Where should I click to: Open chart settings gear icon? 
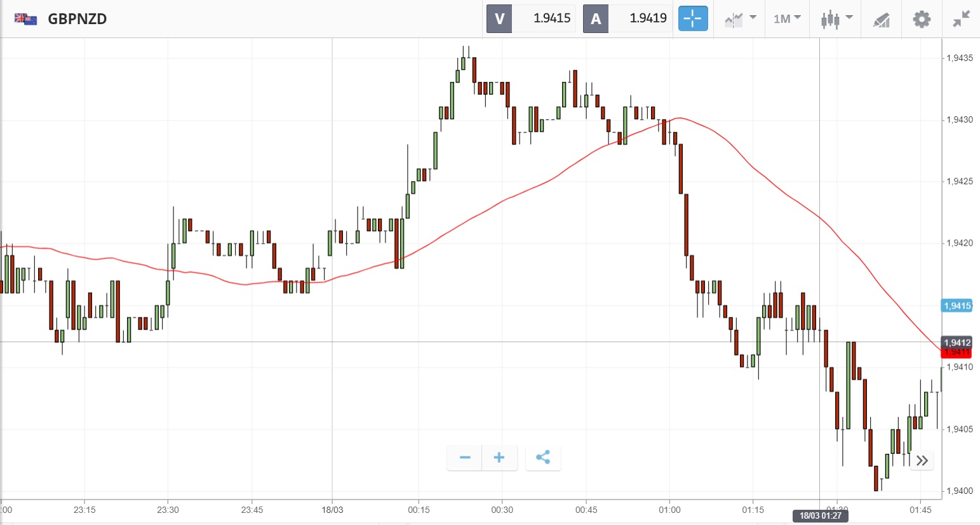click(x=922, y=19)
